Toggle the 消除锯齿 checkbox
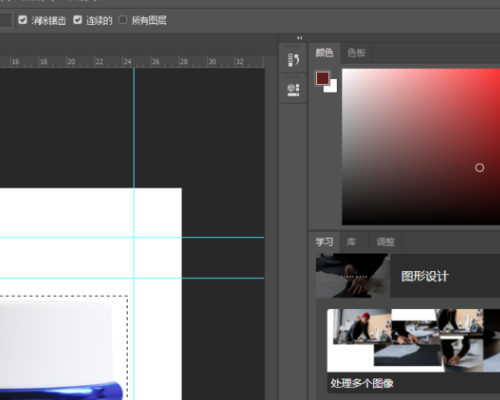Viewport: 500px width, 400px height. point(23,20)
